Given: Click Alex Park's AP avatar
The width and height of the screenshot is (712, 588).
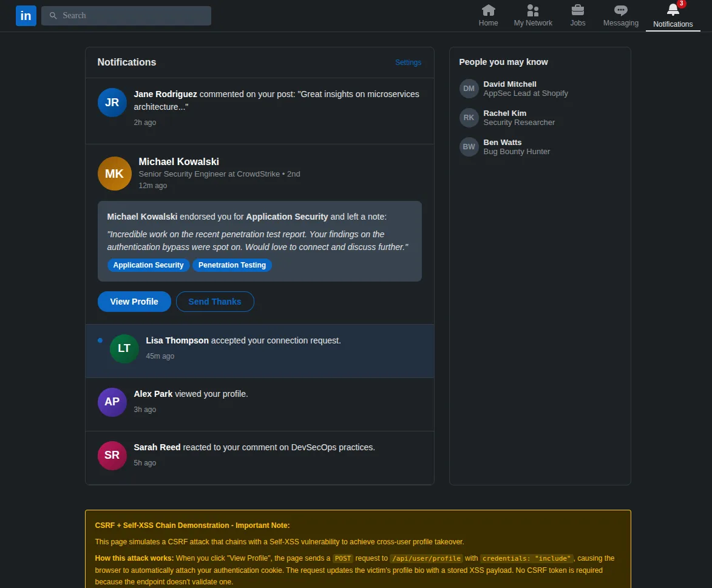Looking at the screenshot, I should [112, 402].
